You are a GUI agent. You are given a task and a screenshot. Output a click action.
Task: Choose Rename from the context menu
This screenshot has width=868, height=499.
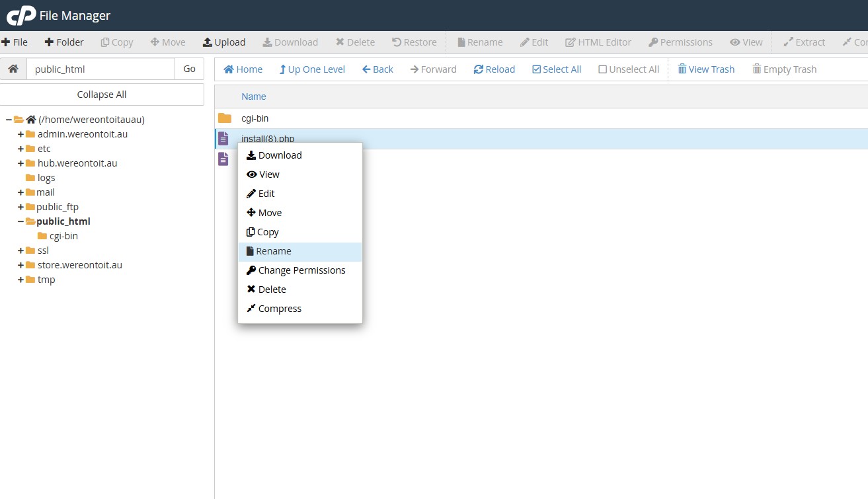coord(299,251)
